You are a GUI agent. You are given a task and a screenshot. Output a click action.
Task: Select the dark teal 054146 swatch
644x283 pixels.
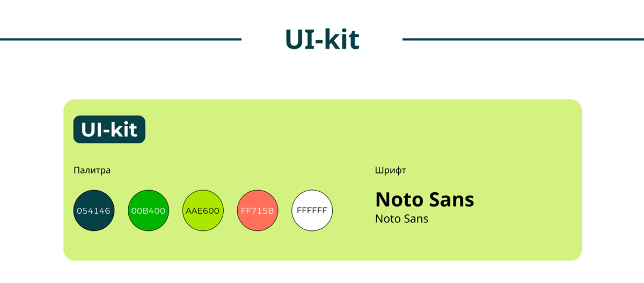tap(94, 211)
